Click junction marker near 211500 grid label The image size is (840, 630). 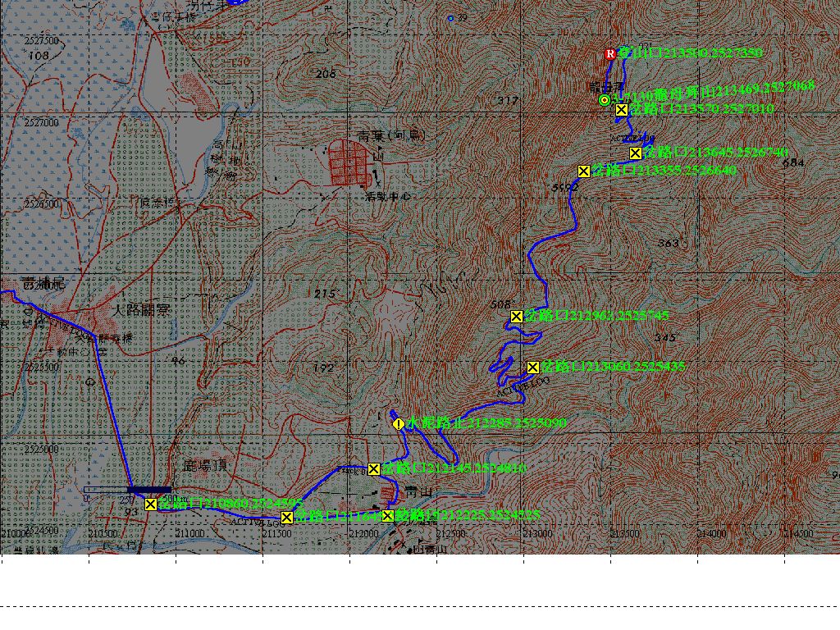[287, 517]
